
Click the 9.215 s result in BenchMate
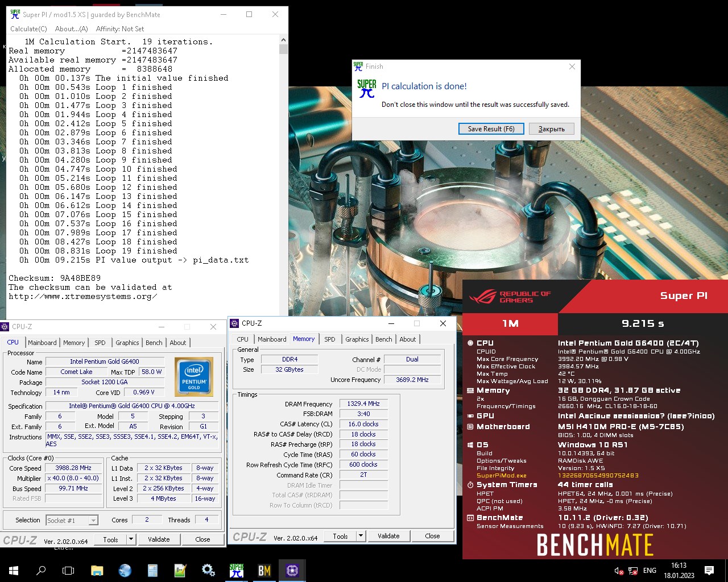[x=643, y=323]
